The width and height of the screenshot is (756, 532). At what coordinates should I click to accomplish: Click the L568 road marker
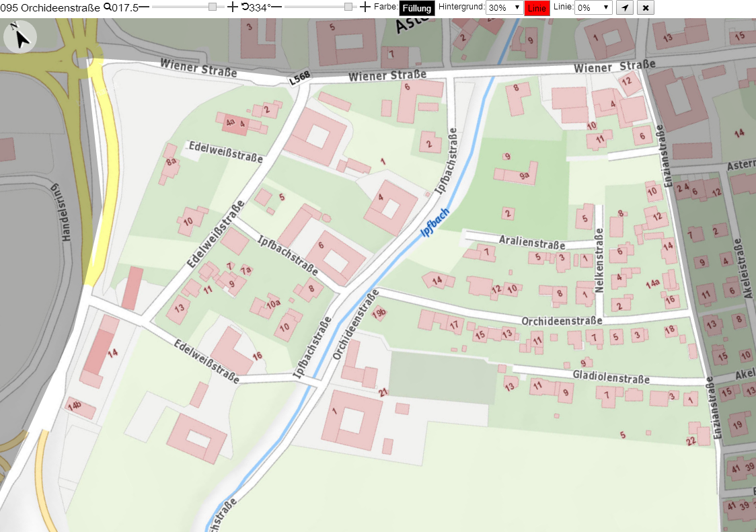(x=299, y=78)
